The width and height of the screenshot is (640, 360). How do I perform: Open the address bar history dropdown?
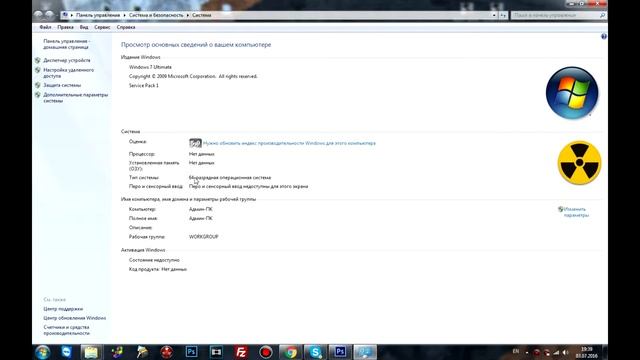tap(494, 15)
